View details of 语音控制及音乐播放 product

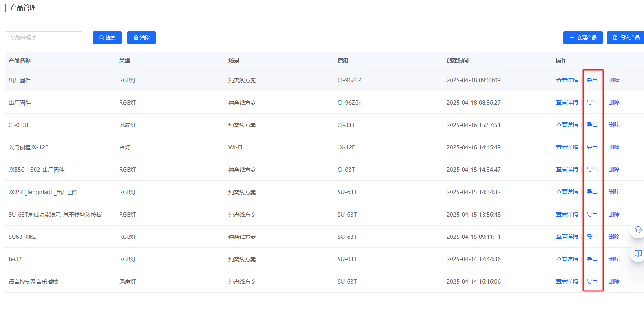point(567,281)
